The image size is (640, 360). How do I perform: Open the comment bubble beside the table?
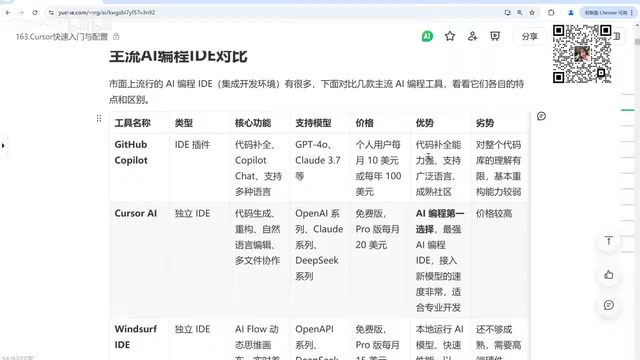pyautogui.click(x=541, y=116)
